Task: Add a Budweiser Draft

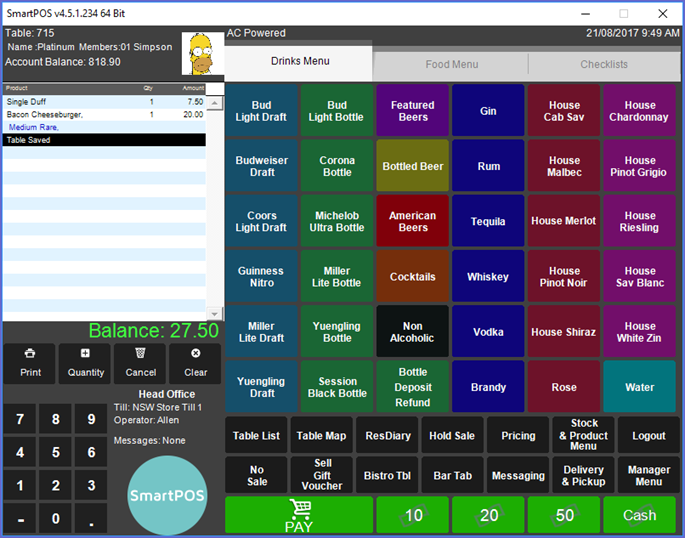Action: tap(261, 166)
